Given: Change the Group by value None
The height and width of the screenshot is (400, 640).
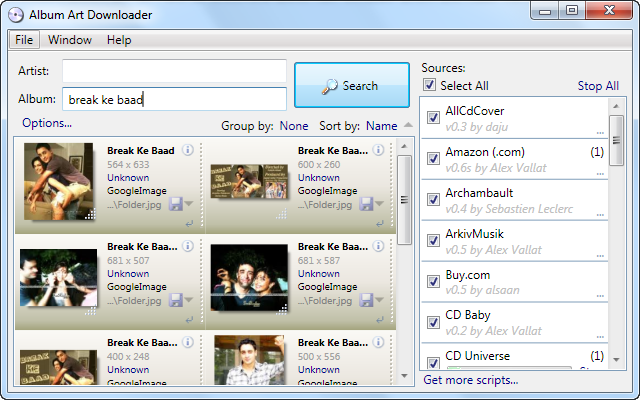Looking at the screenshot, I should pyautogui.click(x=293, y=126).
